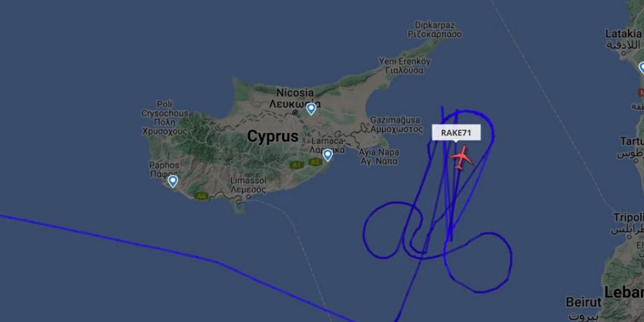Click the large flight-track loop near Lebanon
The image size is (644, 322).
click(478, 262)
